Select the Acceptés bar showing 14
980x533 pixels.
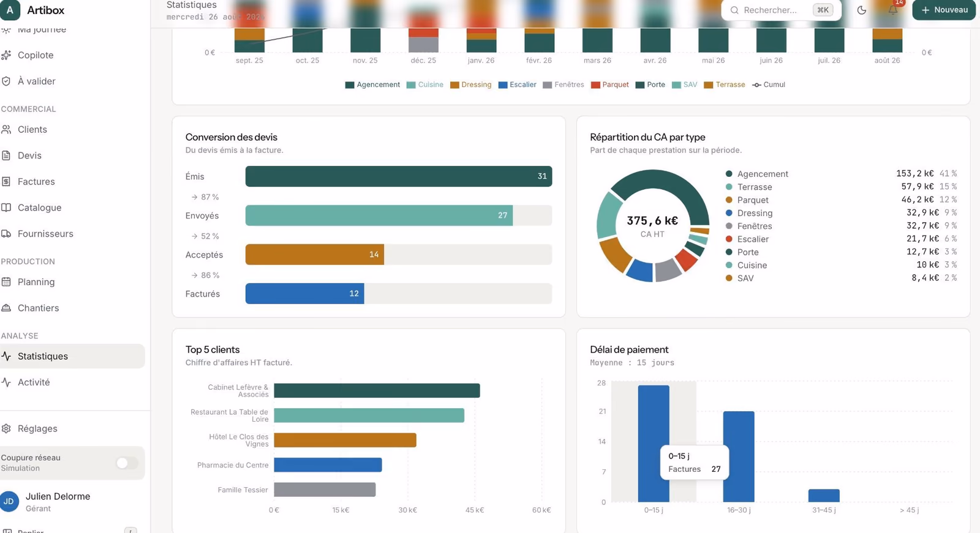315,255
